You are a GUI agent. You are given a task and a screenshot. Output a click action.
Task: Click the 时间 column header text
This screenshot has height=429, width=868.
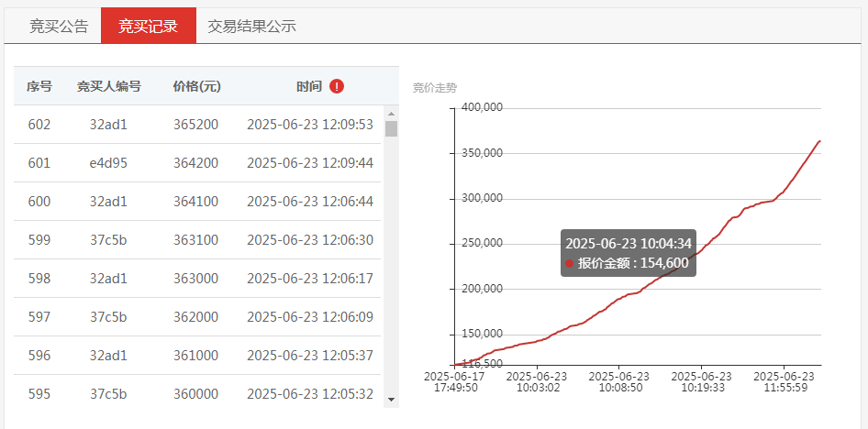pyautogui.click(x=309, y=86)
